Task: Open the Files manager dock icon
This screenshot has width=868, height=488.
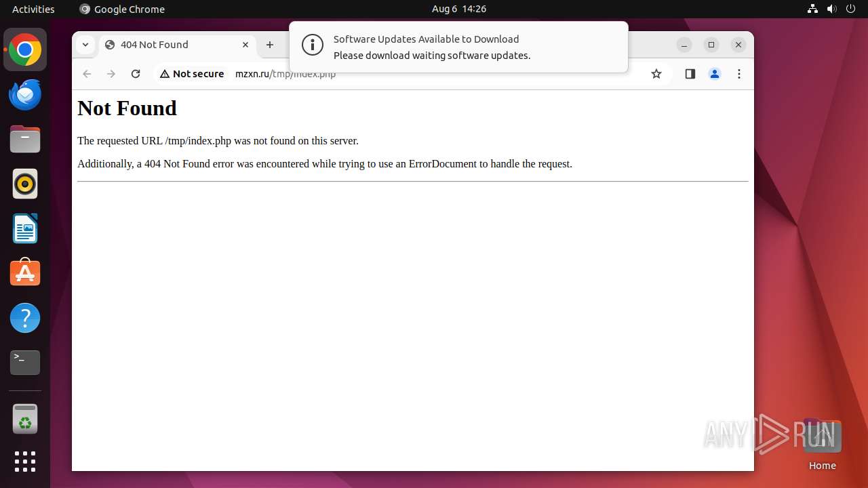Action: pos(25,140)
